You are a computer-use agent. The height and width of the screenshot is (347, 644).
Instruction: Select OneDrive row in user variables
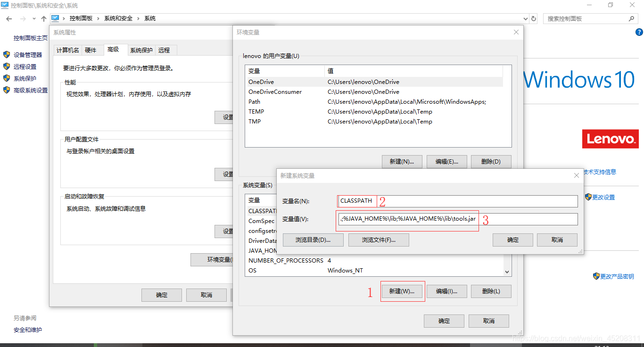tap(374, 82)
